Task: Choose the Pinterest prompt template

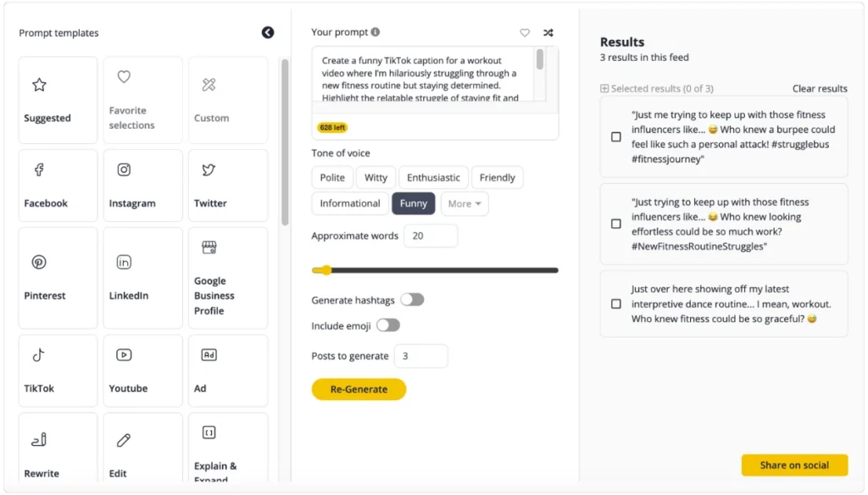Action: point(58,278)
